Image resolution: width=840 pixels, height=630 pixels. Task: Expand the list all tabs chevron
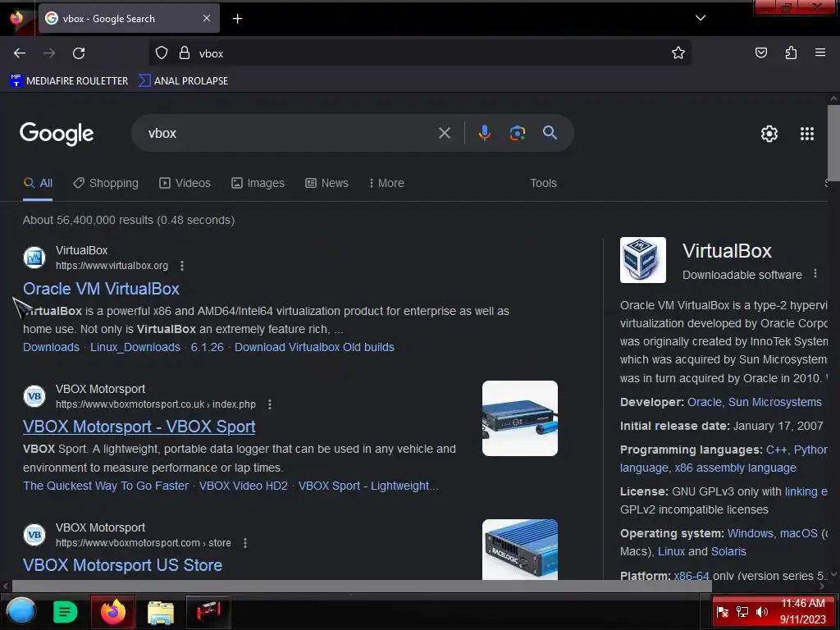pyautogui.click(x=701, y=18)
